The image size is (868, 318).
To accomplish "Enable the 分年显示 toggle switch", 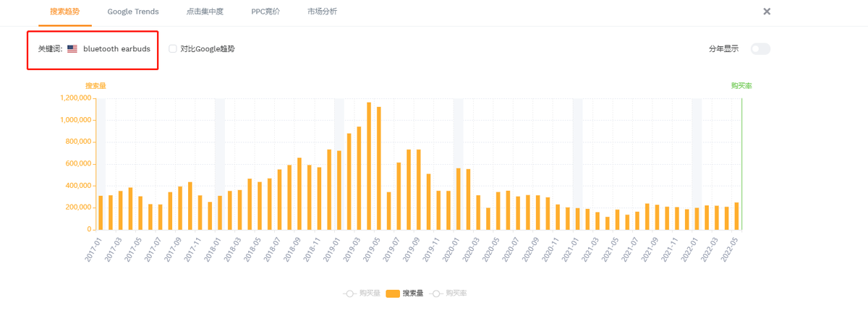I will pos(760,49).
